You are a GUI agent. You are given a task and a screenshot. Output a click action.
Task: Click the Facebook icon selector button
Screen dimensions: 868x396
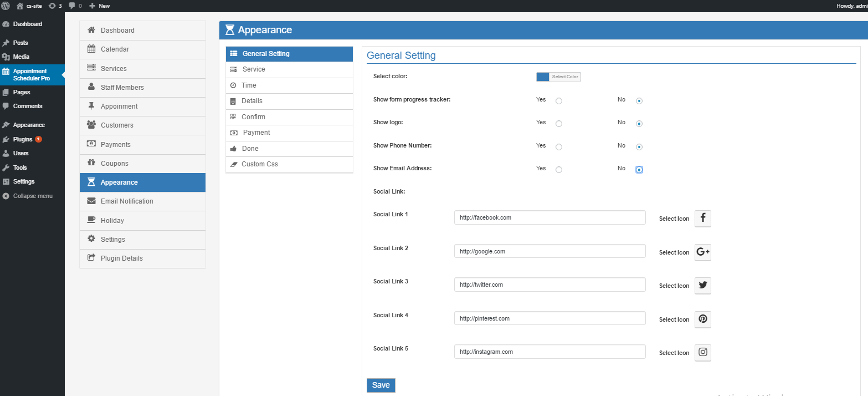click(x=702, y=219)
